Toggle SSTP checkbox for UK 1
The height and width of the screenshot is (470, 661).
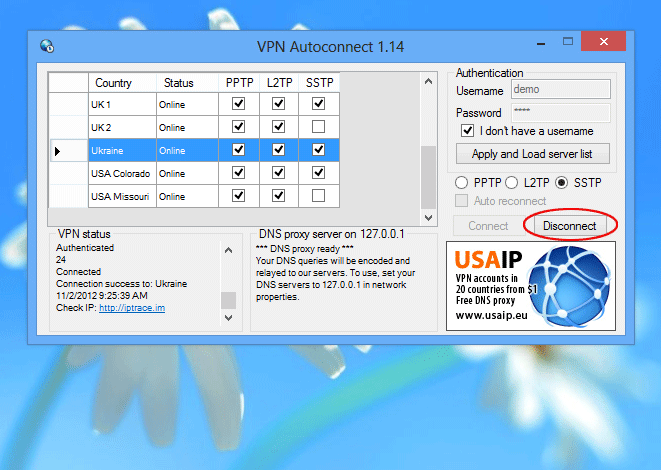318,104
